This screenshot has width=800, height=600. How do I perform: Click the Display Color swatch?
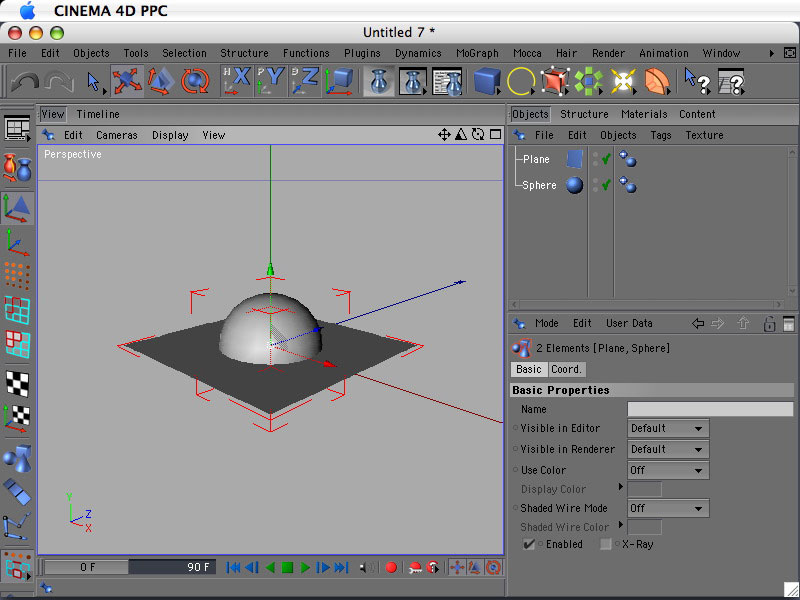point(644,489)
